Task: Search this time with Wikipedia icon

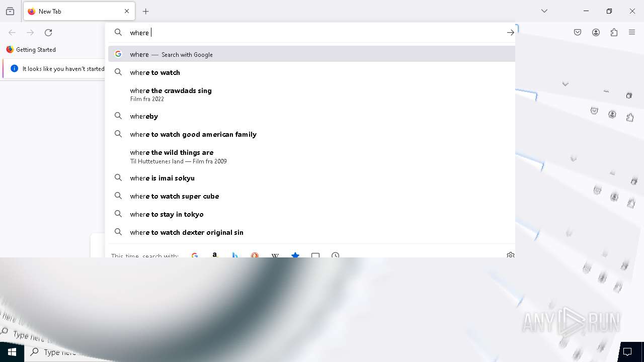Action: (x=275, y=255)
